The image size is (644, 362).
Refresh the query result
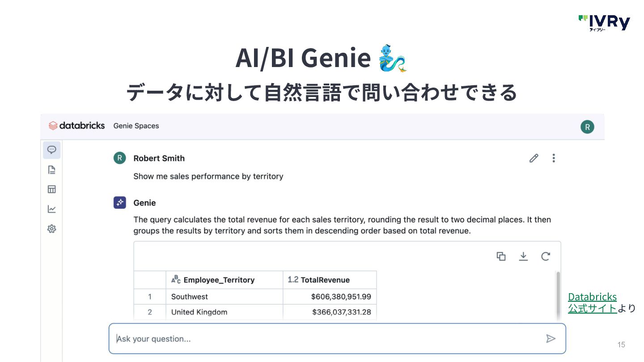coord(545,256)
